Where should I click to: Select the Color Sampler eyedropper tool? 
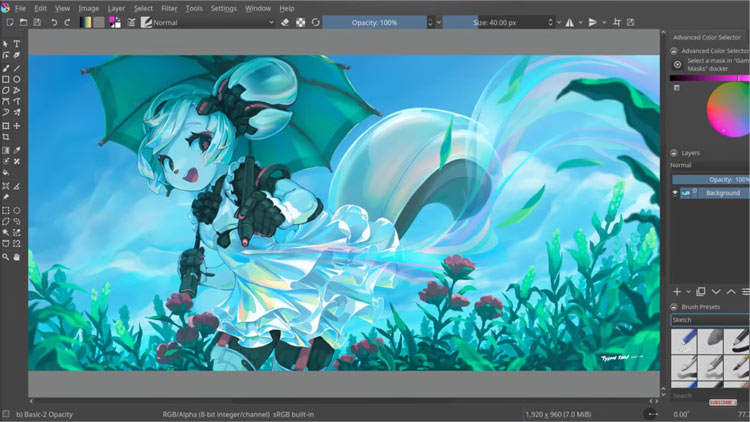click(x=17, y=150)
